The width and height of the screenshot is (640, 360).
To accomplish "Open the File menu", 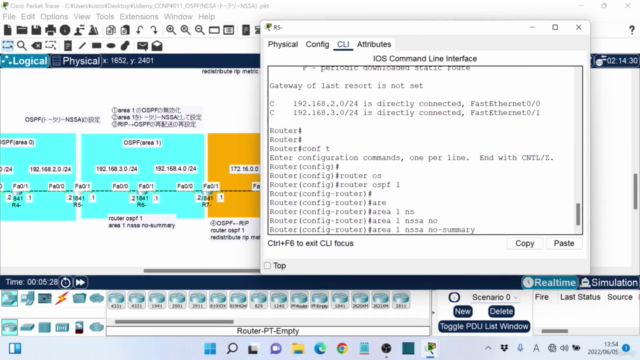I will (x=9, y=17).
